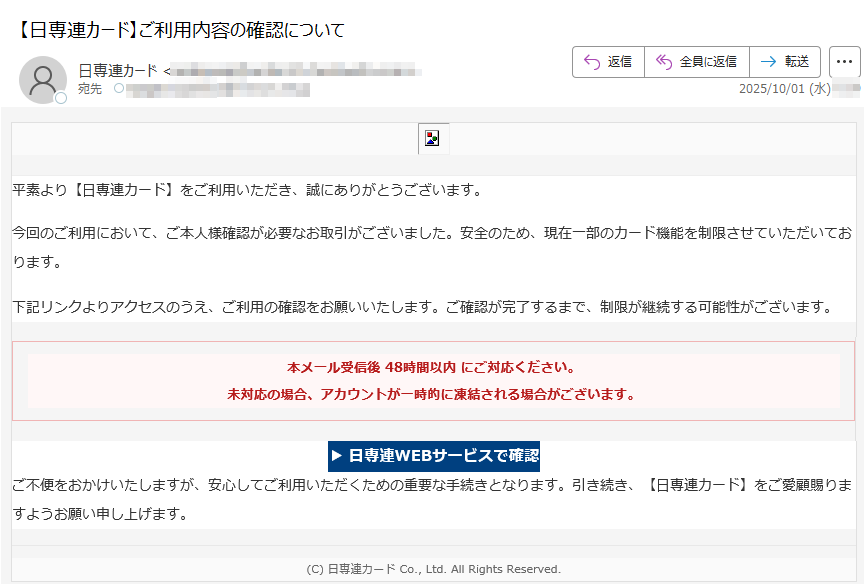This screenshot has width=864, height=584.
Task: Reply to the 日専連カード message
Action: point(607,61)
